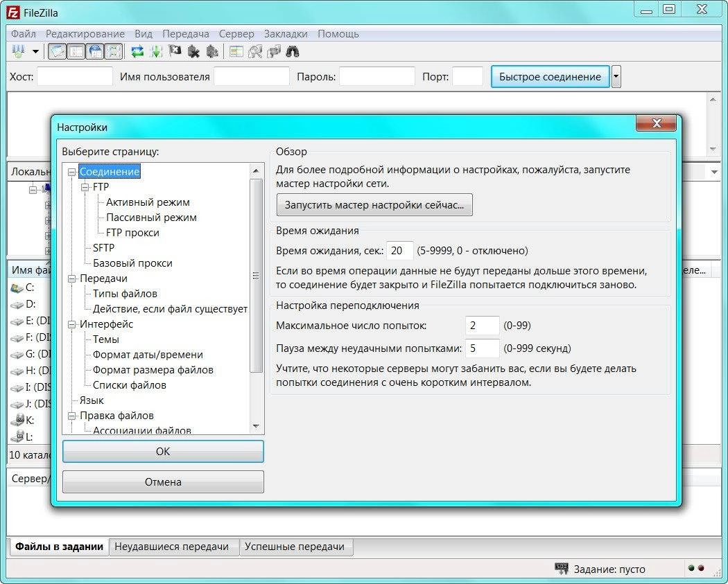Click settings tree scroll down arrow
The width and height of the screenshot is (728, 584).
click(256, 426)
